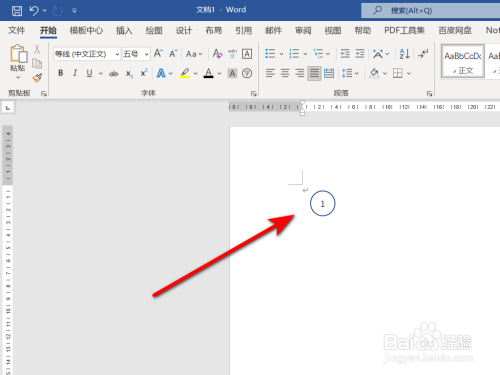
Task: Switch to the 插入 tab
Action: coord(124,31)
